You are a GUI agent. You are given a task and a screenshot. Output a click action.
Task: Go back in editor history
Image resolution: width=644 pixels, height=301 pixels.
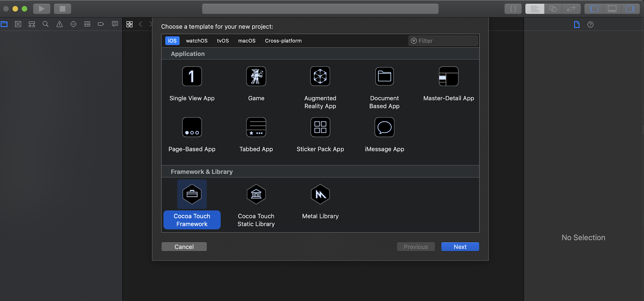(x=140, y=24)
